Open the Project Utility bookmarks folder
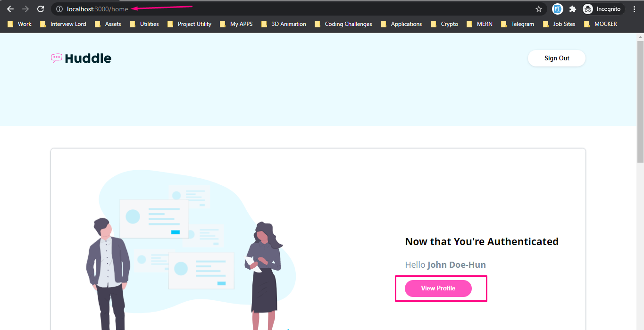 point(189,24)
